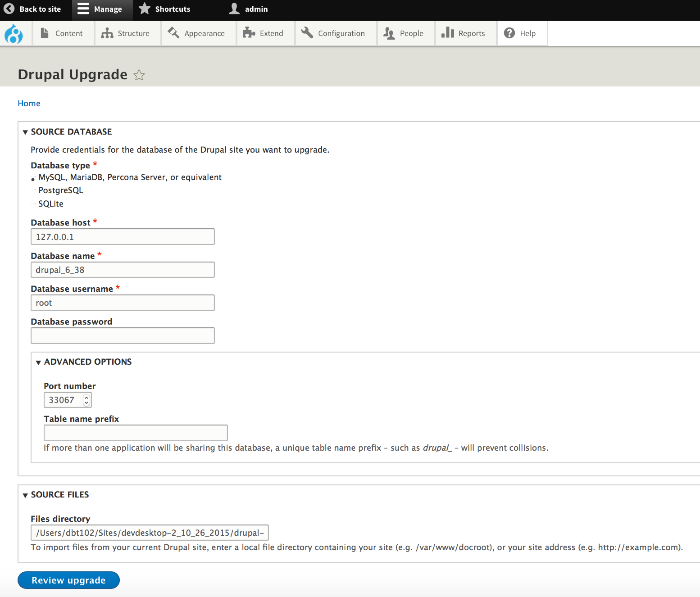Click the Review upgrade button
This screenshot has height=597, width=700.
tap(68, 580)
